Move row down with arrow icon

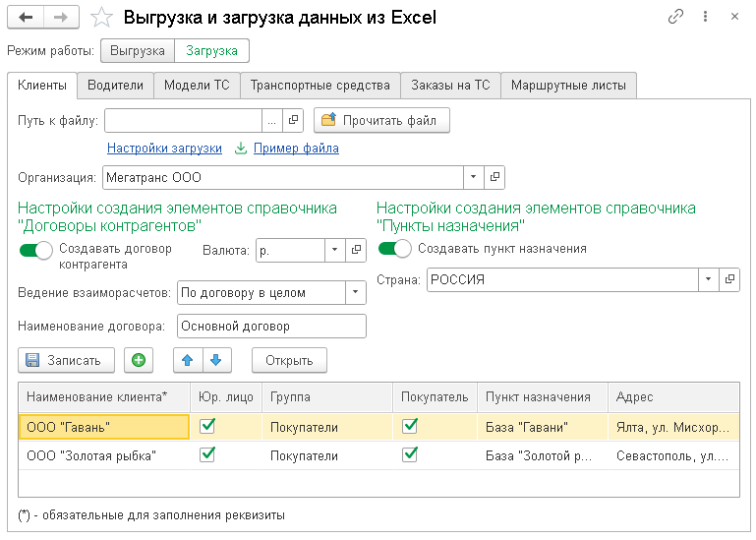215,360
